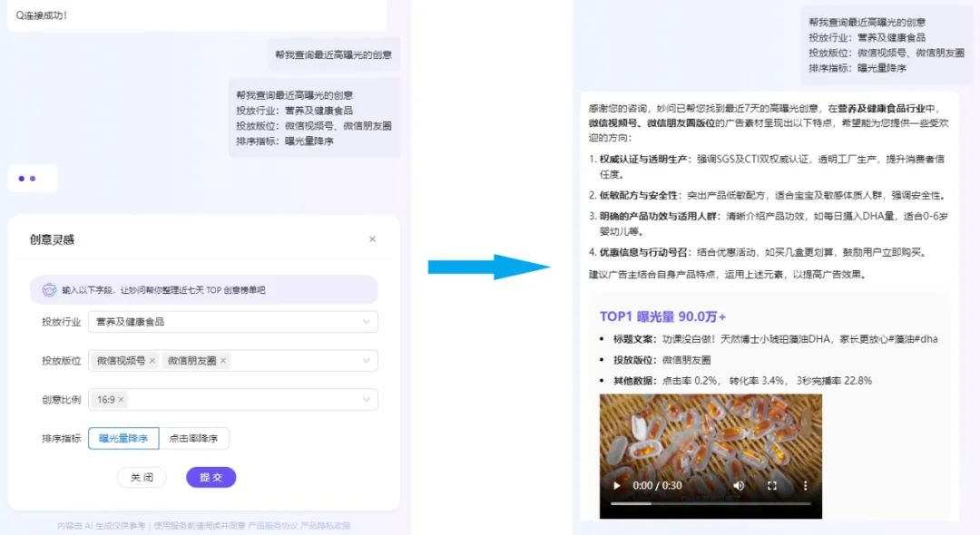Open 产品隐私政策 link
The image size is (980, 535).
[326, 526]
